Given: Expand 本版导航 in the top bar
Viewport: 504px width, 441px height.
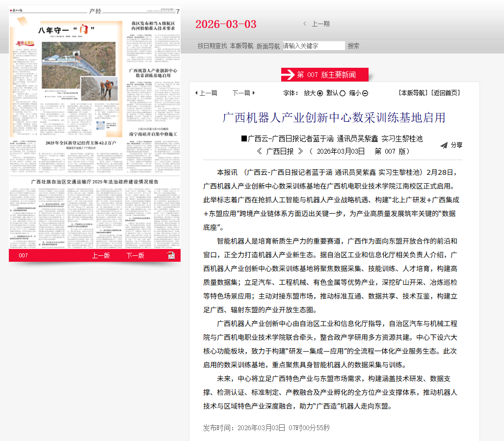Looking at the screenshot, I should pyautogui.click(x=241, y=46).
